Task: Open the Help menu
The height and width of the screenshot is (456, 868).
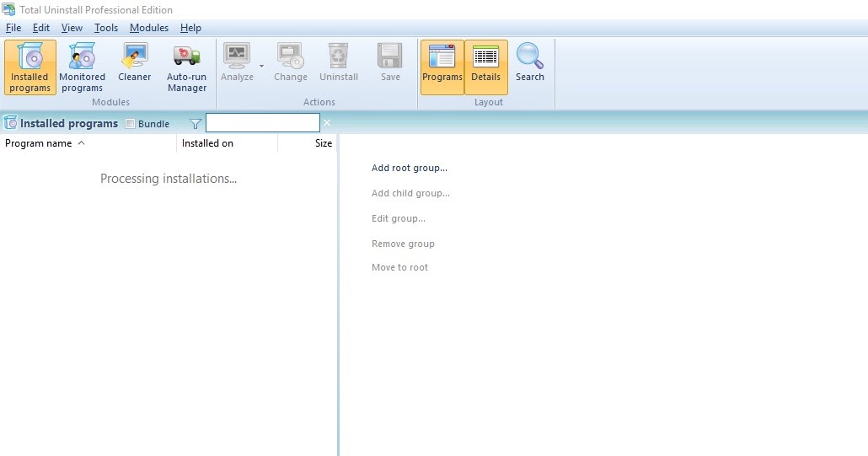Action: (190, 28)
